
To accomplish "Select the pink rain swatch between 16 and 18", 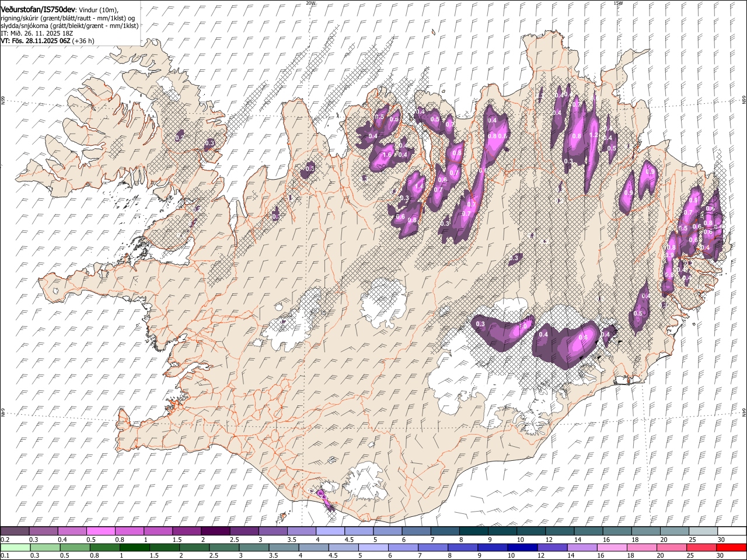I will (612, 547).
